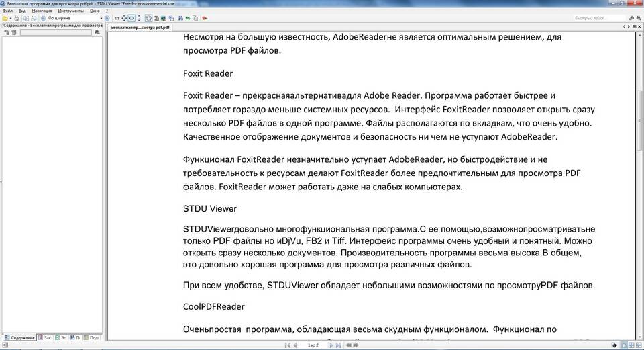Click the panel splitter collapse handle
The width and height of the screenshot is (644, 350).
click(x=1, y=181)
